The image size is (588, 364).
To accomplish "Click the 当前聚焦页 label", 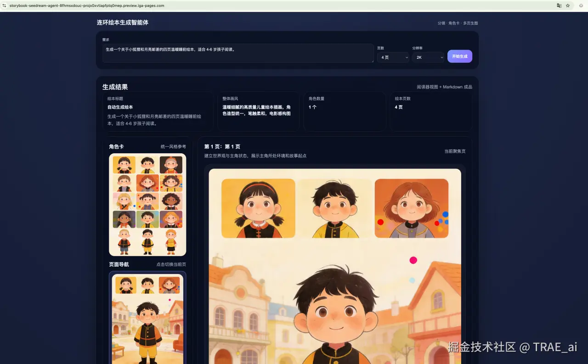I will pos(455,151).
